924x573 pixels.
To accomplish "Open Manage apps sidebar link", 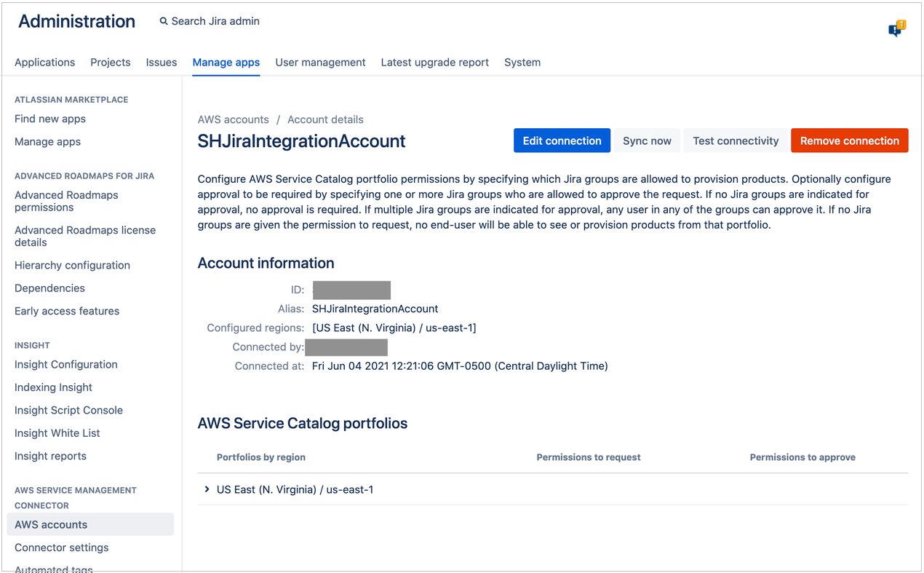I will pos(48,142).
